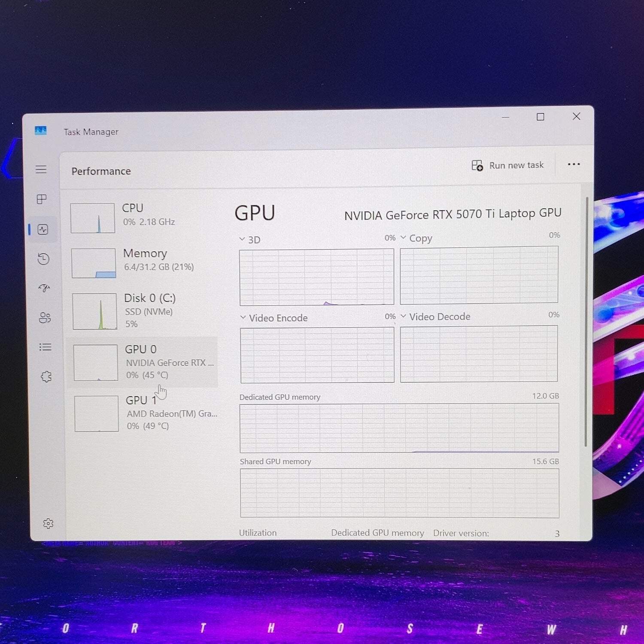This screenshot has width=644, height=644.
Task: Click the Dedicated GPU memory graph
Action: click(399, 428)
